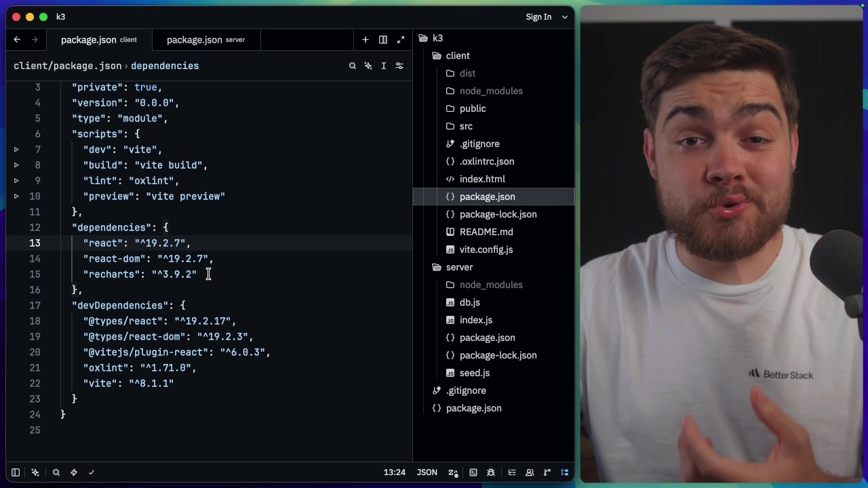The width and height of the screenshot is (868, 488).
Task: Switch to package.json client tab
Action: (x=99, y=39)
